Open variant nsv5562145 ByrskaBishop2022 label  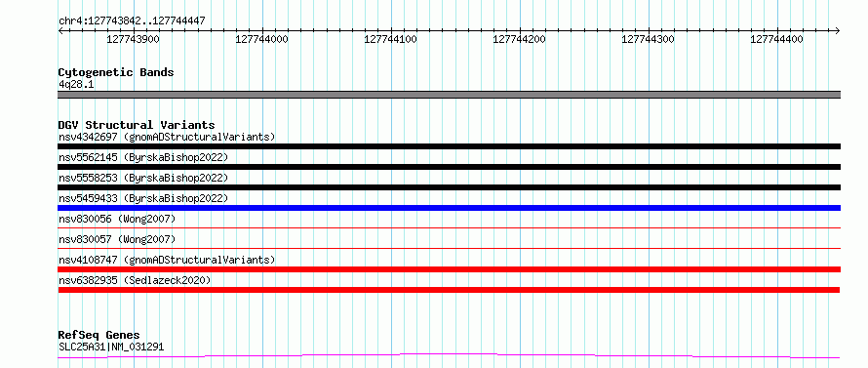coord(143,157)
